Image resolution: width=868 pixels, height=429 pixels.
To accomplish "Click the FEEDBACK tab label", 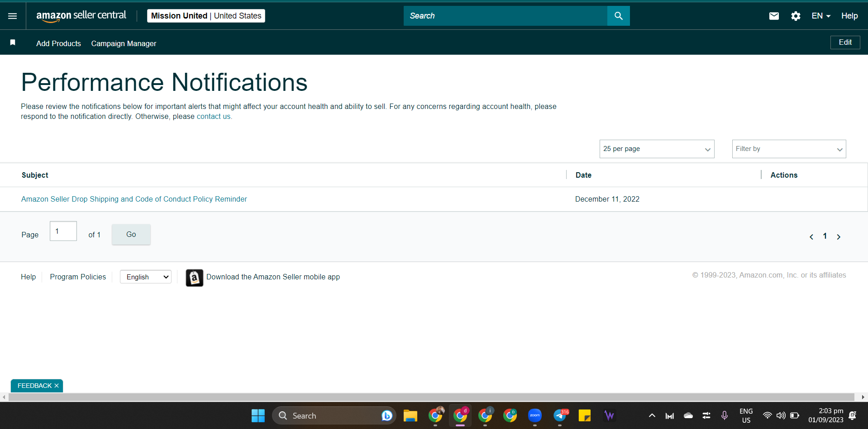I will click(x=34, y=386).
